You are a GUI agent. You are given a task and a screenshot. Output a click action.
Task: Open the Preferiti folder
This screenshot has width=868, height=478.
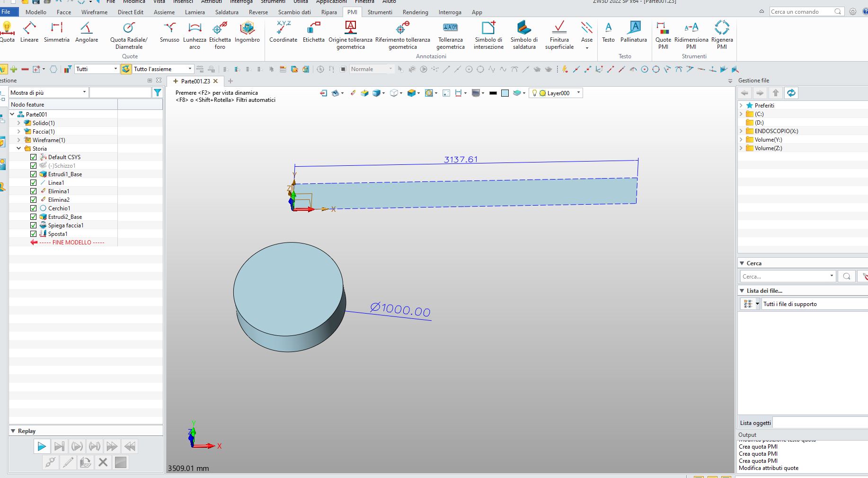coord(764,106)
